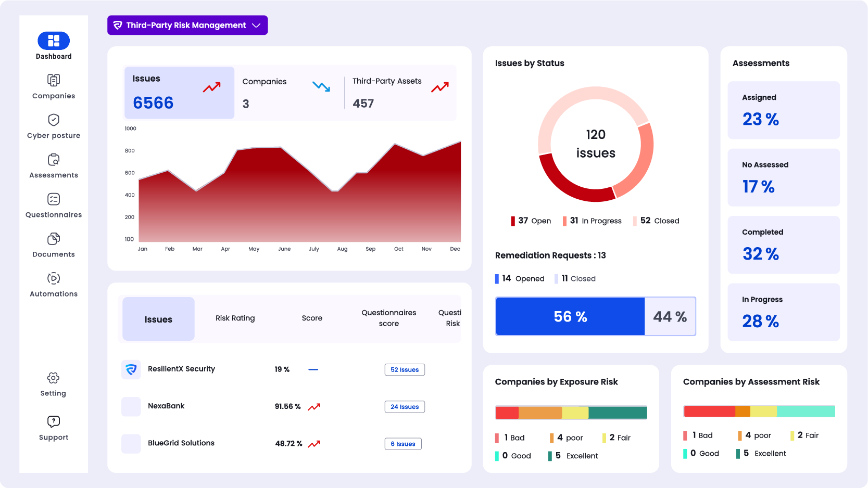
Task: Click the 37 Open legend entry
Action: pyautogui.click(x=531, y=221)
